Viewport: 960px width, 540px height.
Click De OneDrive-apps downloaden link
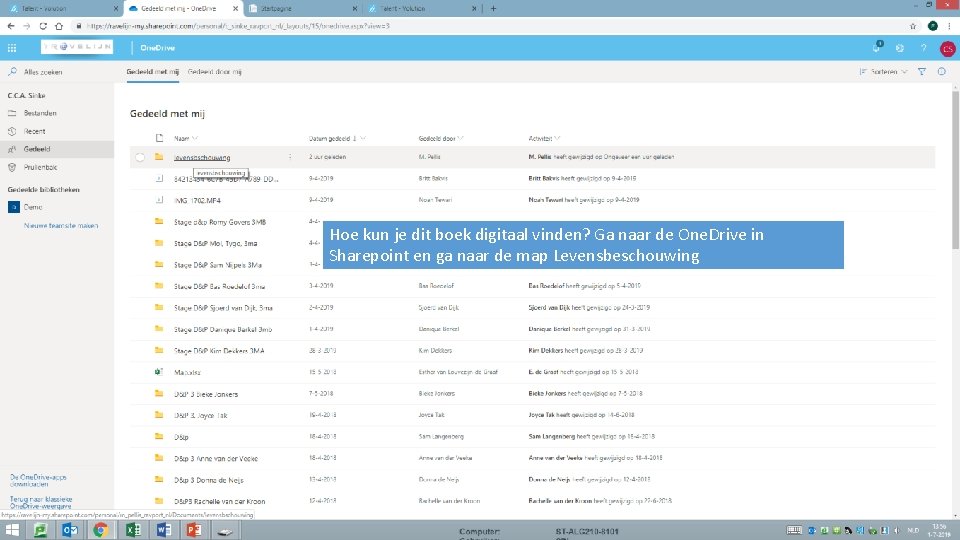coord(38,480)
